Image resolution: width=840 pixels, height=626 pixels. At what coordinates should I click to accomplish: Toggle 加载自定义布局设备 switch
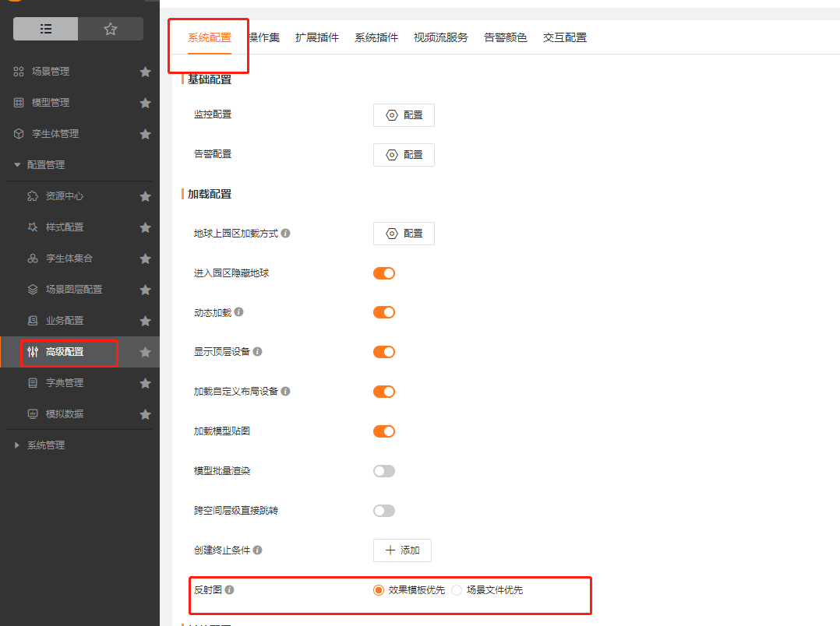coord(384,392)
